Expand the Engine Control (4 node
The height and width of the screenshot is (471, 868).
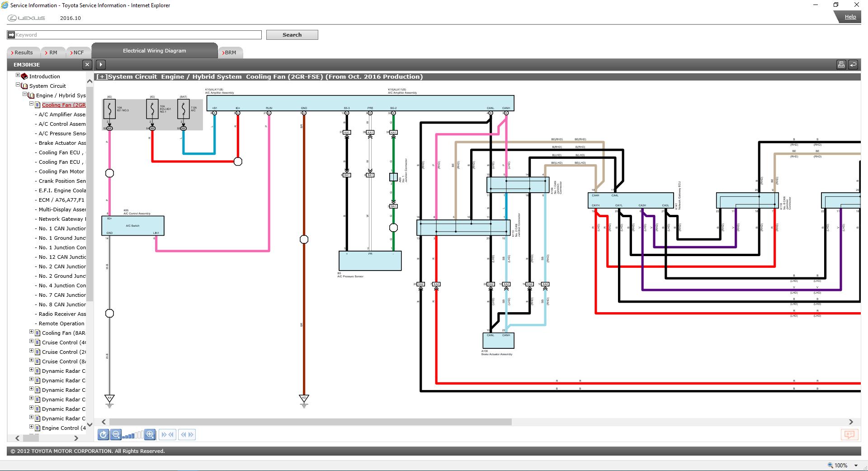(x=32, y=427)
